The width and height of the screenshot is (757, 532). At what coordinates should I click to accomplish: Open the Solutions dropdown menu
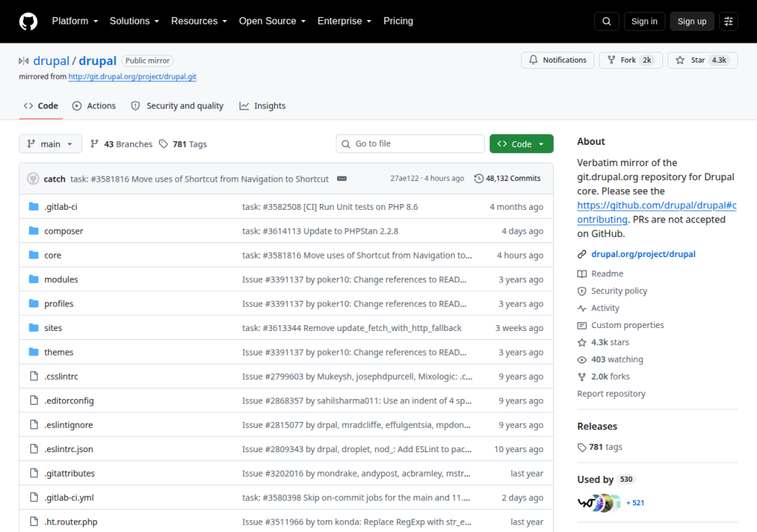pos(135,21)
